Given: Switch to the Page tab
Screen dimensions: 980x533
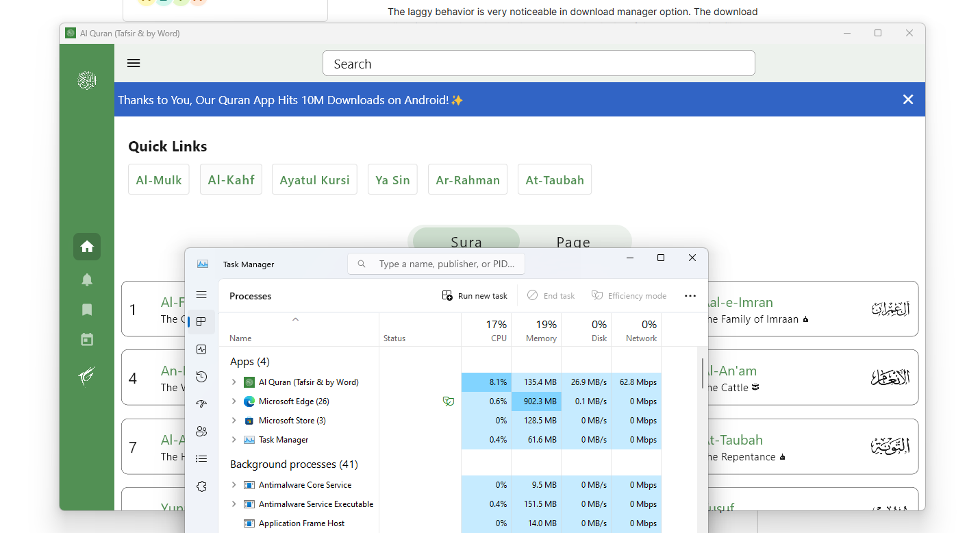Looking at the screenshot, I should point(573,241).
